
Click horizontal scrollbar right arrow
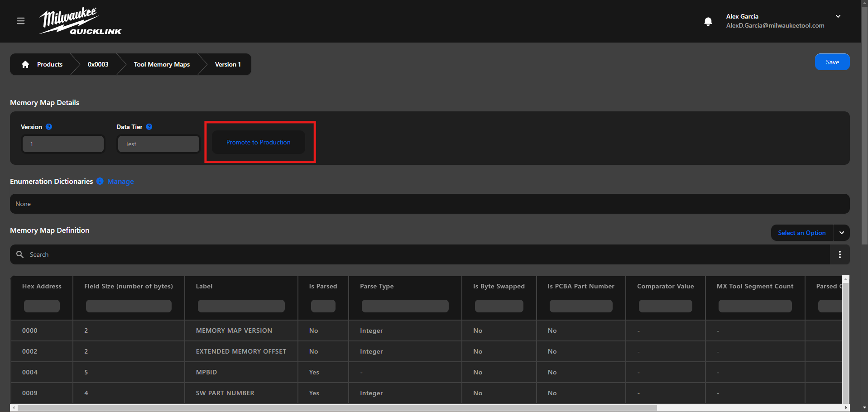846,408
